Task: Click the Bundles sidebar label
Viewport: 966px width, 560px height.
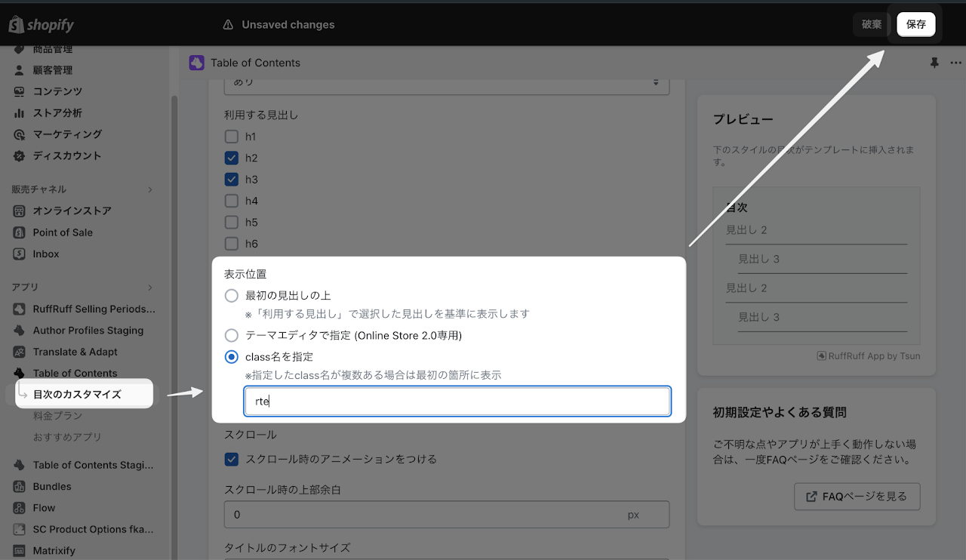Action: pos(52,487)
